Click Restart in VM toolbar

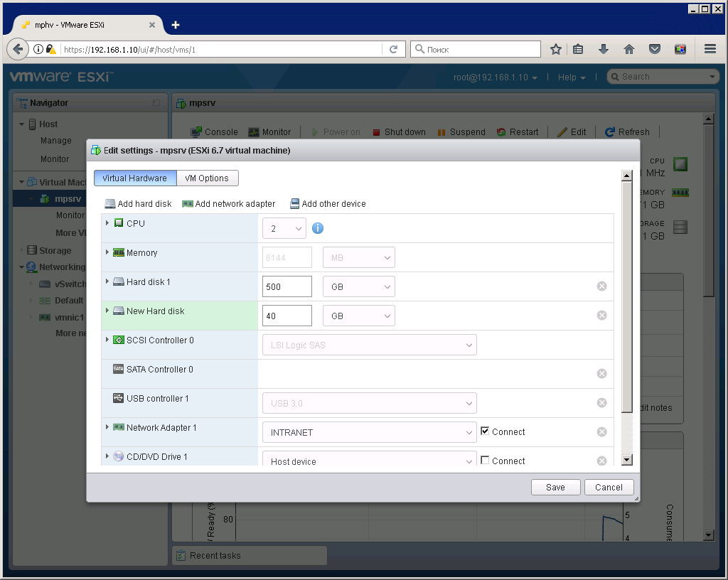[518, 132]
